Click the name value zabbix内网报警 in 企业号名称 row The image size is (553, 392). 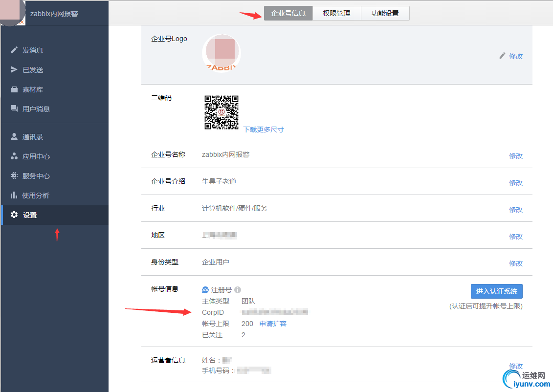[226, 154]
